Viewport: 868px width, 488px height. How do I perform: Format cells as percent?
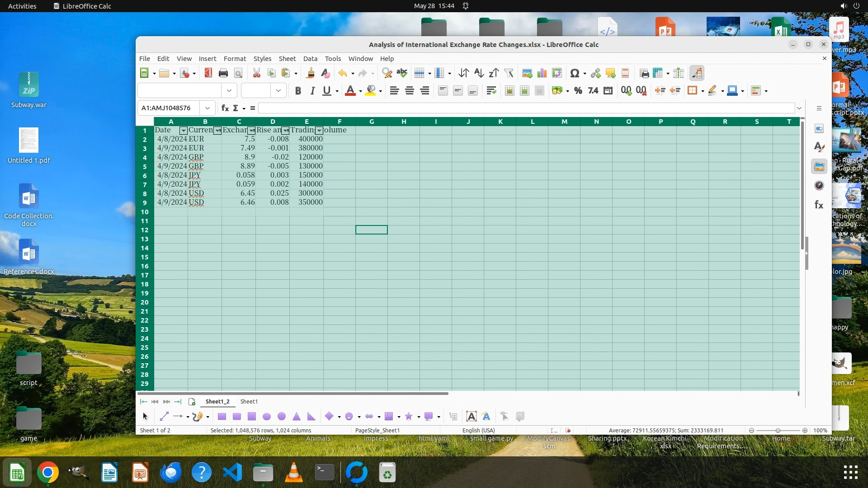click(578, 91)
